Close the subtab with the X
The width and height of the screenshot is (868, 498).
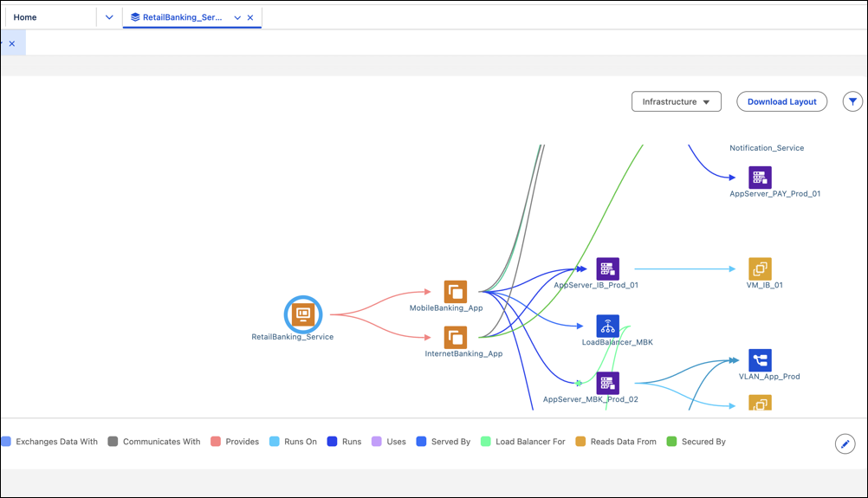11,43
